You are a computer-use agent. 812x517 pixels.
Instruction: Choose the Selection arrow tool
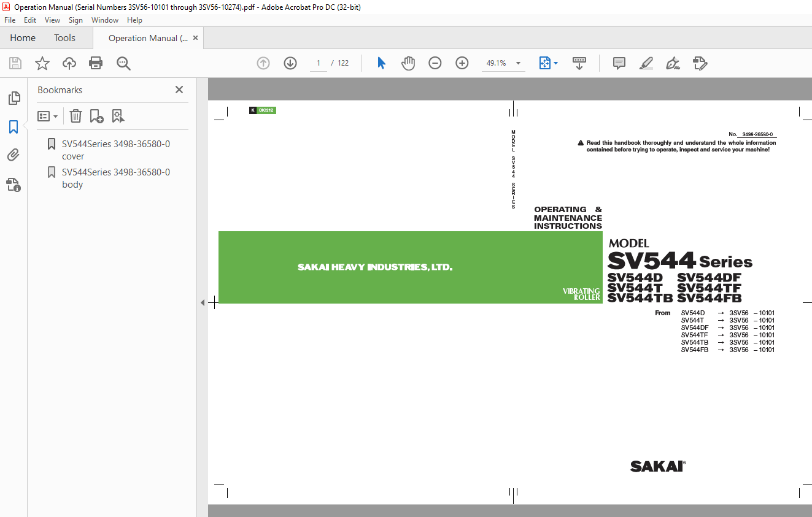[381, 63]
